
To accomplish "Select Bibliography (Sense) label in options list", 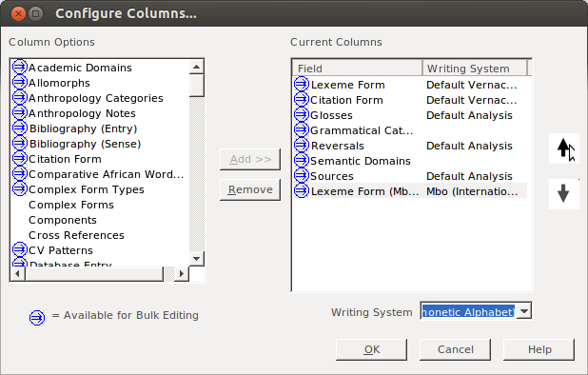I will pos(85,144).
